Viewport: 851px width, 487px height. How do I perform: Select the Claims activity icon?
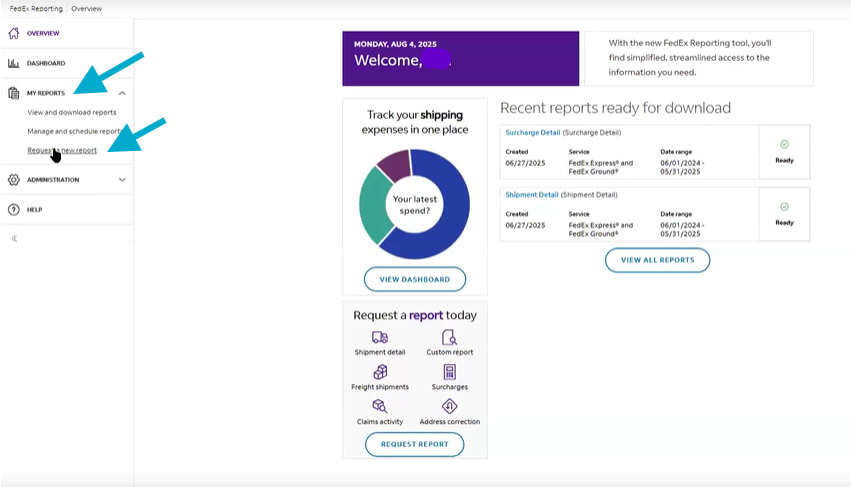pyautogui.click(x=379, y=406)
